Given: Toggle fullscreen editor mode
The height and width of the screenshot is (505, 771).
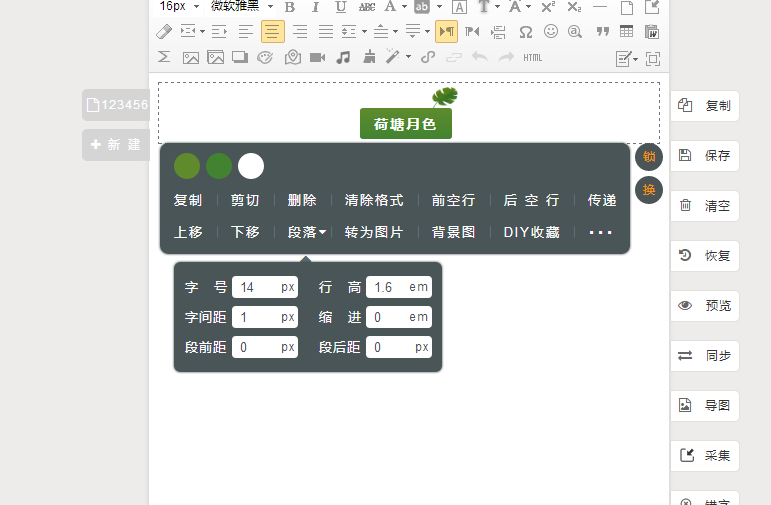Looking at the screenshot, I should point(653,59).
